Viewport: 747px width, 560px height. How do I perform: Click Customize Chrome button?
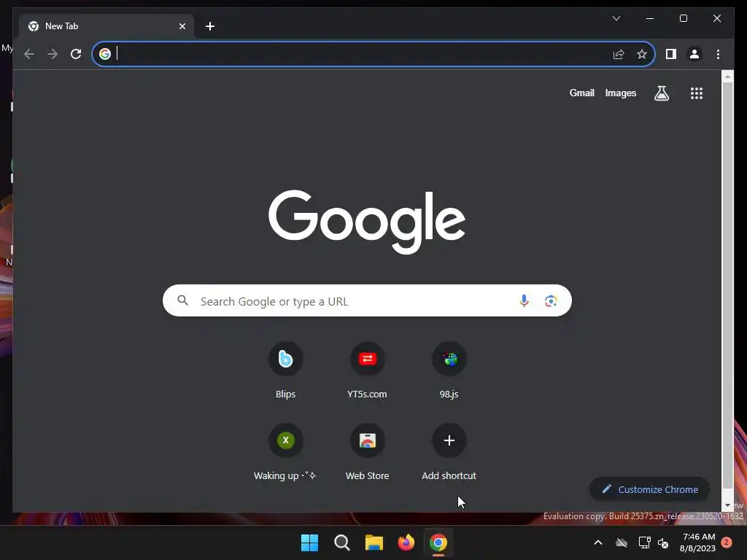(x=650, y=489)
